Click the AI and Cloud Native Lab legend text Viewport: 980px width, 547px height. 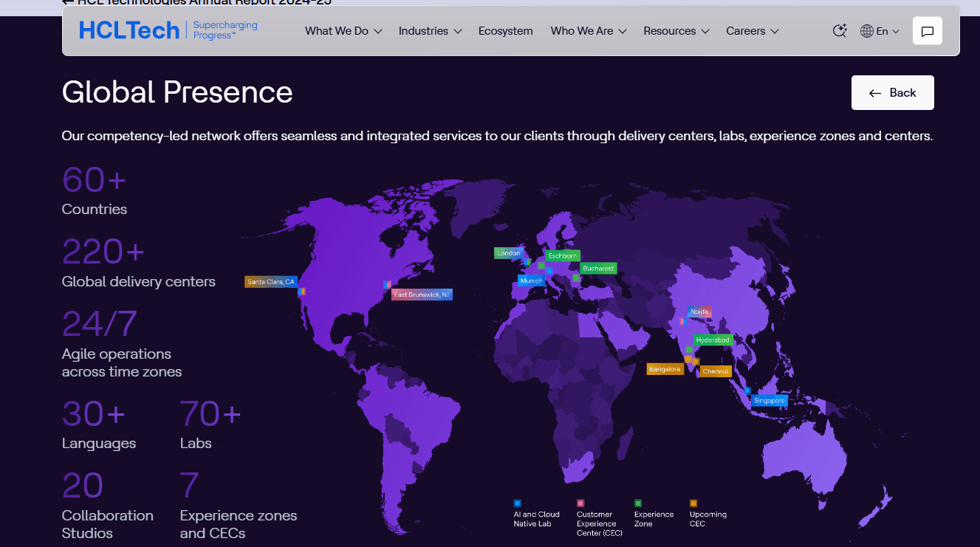click(x=537, y=519)
